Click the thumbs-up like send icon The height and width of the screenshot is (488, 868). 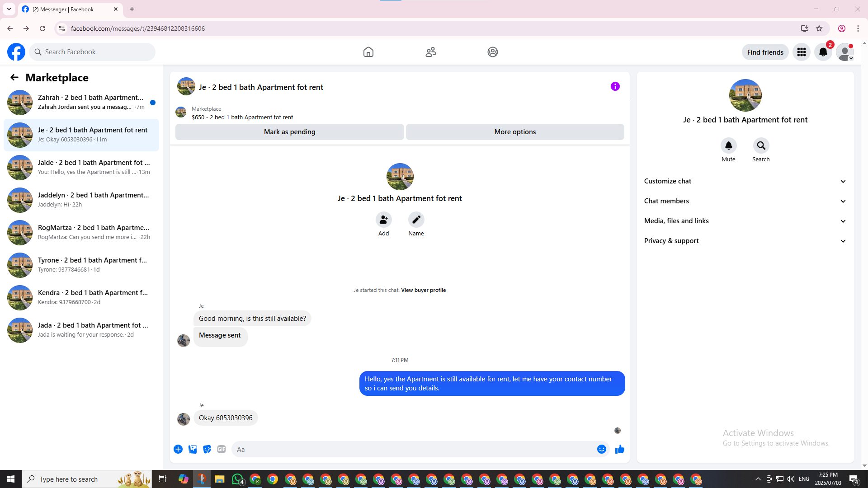[x=619, y=449]
